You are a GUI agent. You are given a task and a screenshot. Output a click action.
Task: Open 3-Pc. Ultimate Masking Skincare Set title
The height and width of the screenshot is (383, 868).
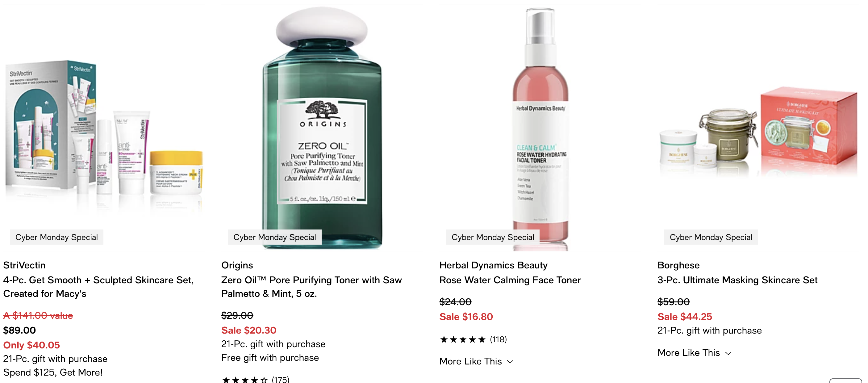click(737, 280)
